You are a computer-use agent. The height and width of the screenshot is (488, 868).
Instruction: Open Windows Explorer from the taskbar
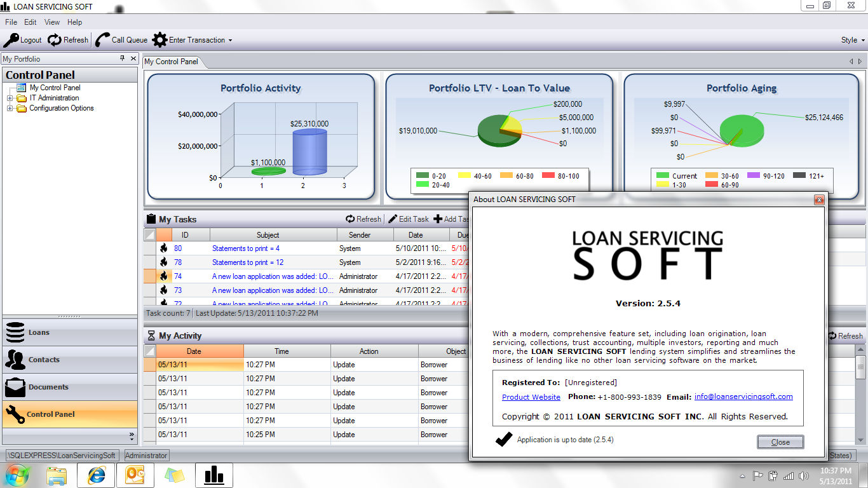(x=57, y=475)
